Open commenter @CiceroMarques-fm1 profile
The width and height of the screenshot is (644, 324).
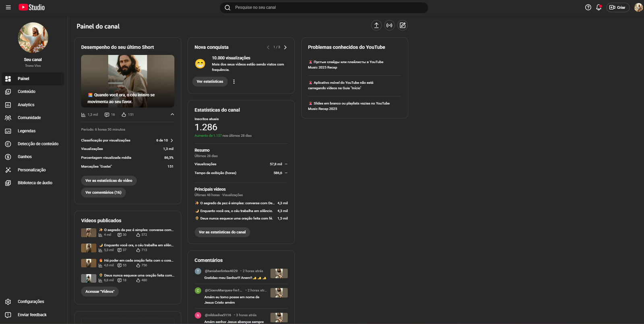(x=223, y=290)
